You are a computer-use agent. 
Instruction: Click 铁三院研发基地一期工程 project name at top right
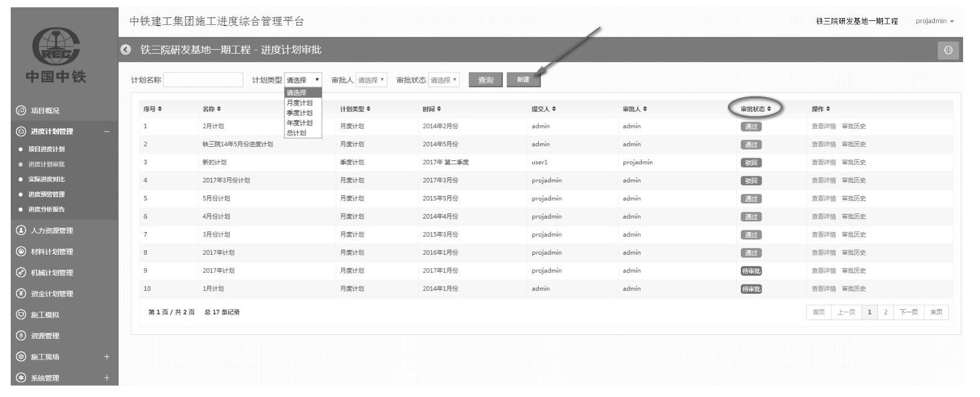(857, 21)
